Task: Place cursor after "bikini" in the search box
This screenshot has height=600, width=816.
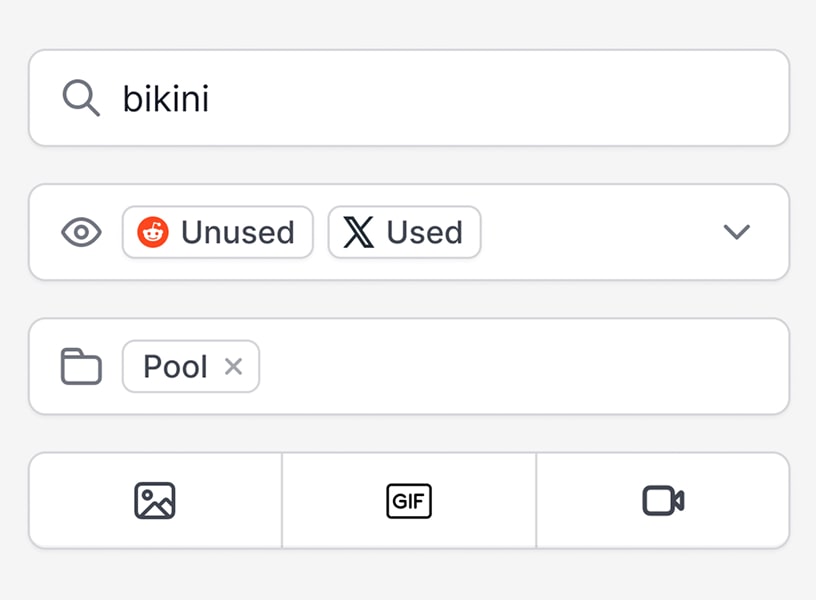Action: click(x=211, y=98)
